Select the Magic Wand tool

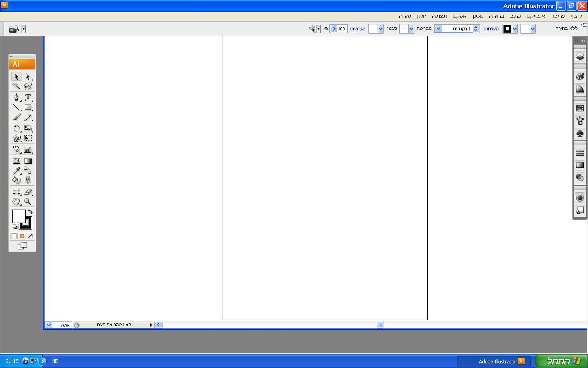[x=17, y=86]
